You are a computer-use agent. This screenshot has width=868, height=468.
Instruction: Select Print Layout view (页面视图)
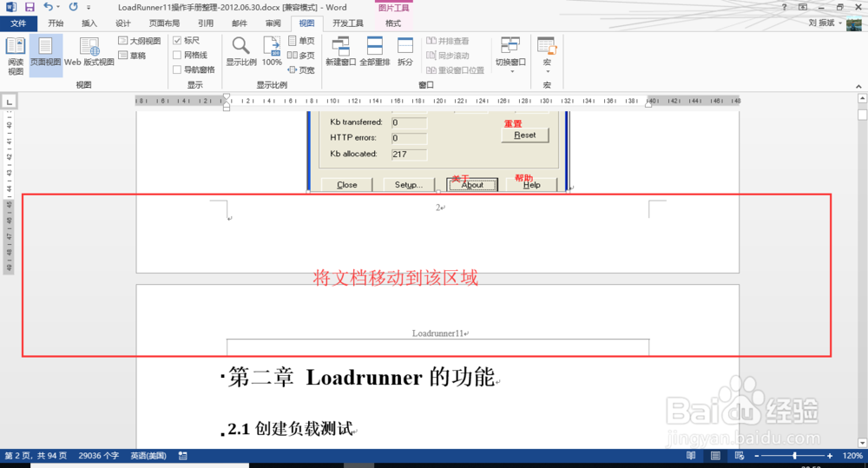click(x=45, y=56)
